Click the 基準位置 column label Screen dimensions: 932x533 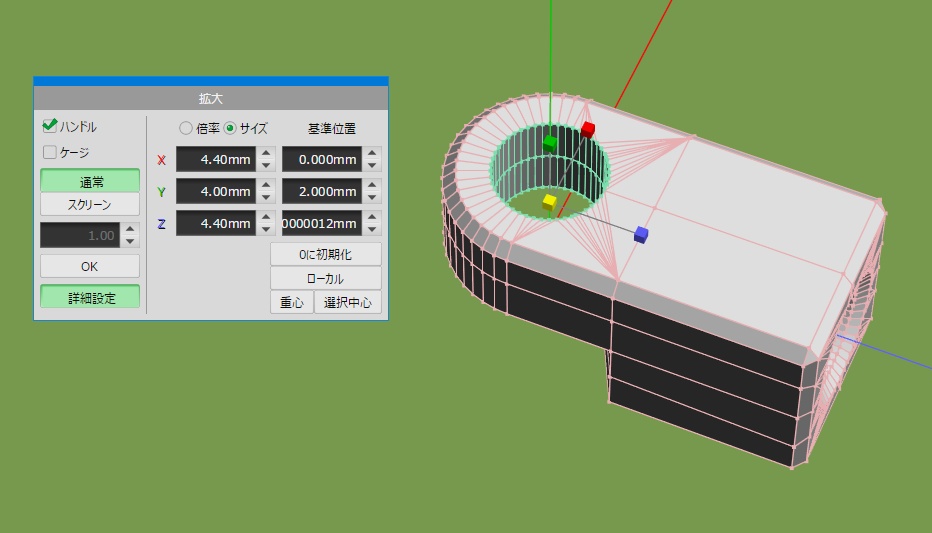[x=332, y=128]
